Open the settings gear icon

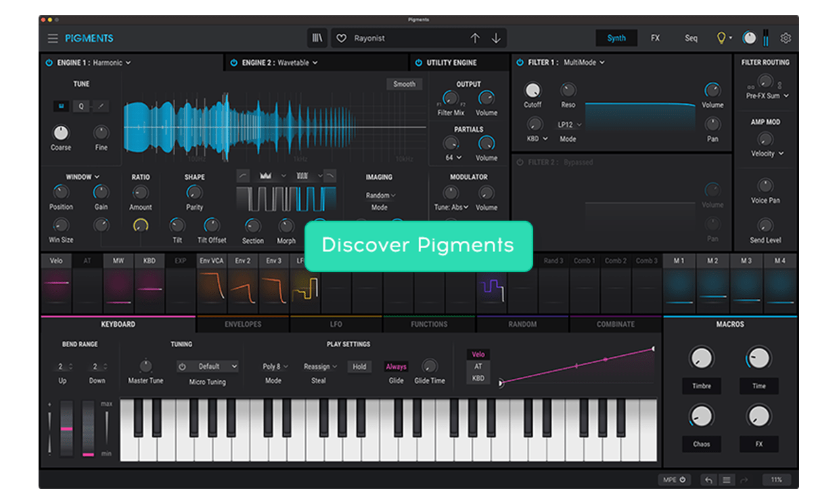(786, 39)
